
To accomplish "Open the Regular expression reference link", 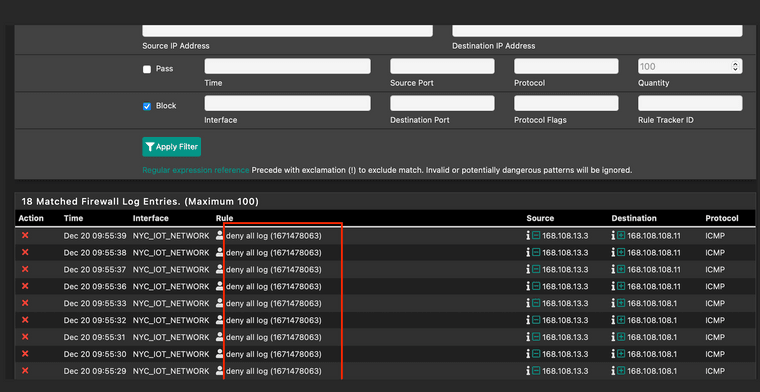I will tap(196, 171).
